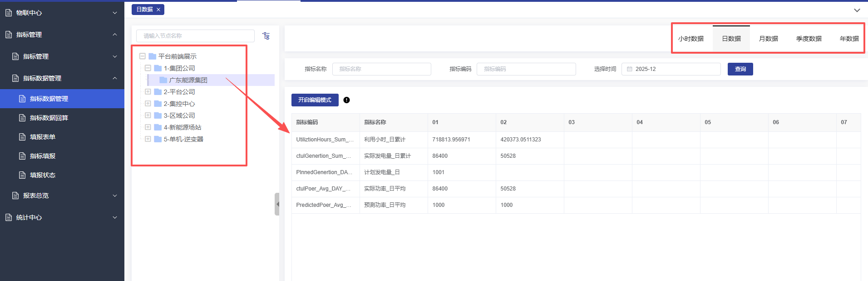Switch to the 小时数据 tab
The height and width of the screenshot is (281, 868).
pos(690,39)
